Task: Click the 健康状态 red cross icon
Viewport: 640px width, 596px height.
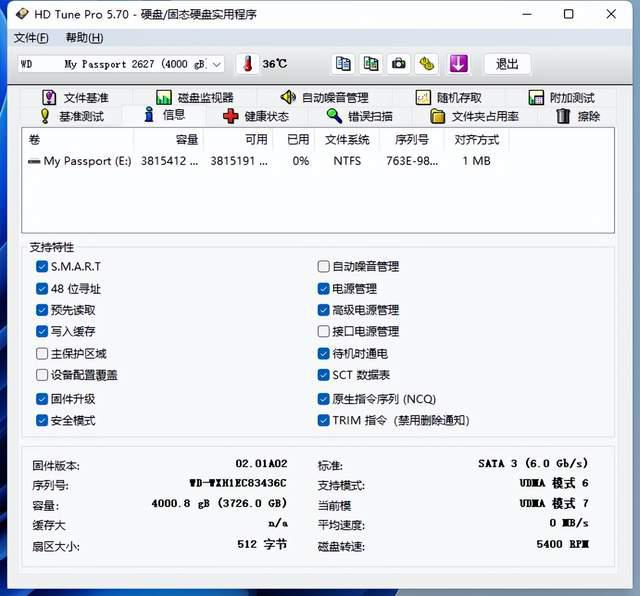Action: coord(230,116)
